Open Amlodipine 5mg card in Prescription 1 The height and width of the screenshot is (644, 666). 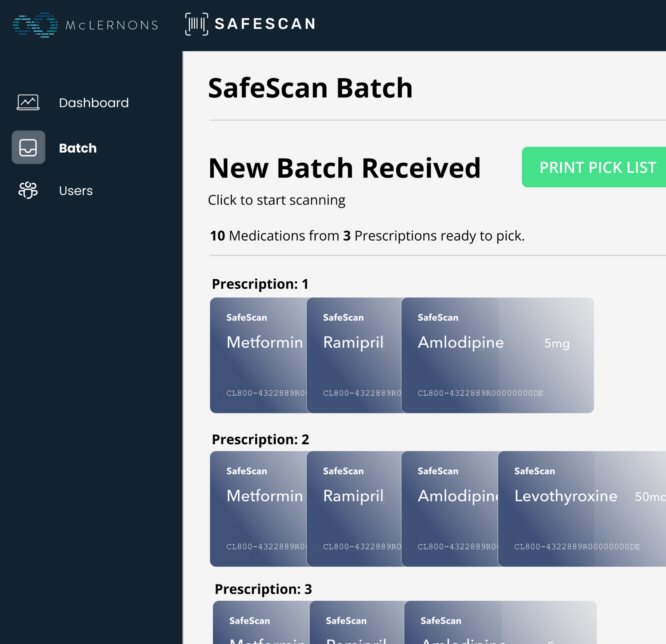497,355
